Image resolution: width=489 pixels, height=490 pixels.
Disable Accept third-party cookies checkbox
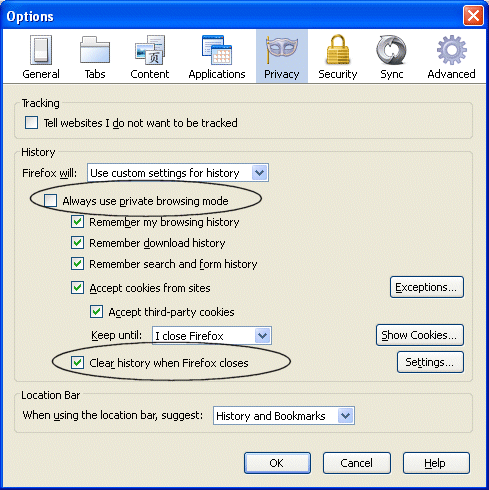[96, 312]
